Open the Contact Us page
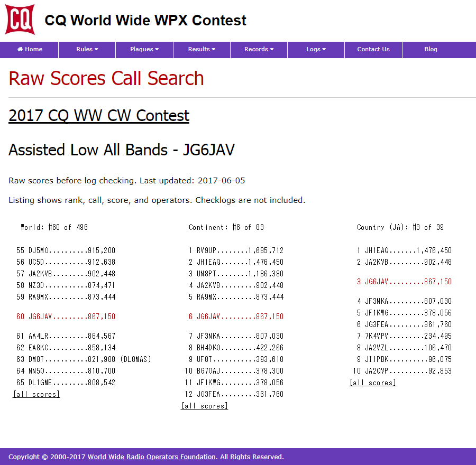This screenshot has height=465, width=476. [x=373, y=49]
